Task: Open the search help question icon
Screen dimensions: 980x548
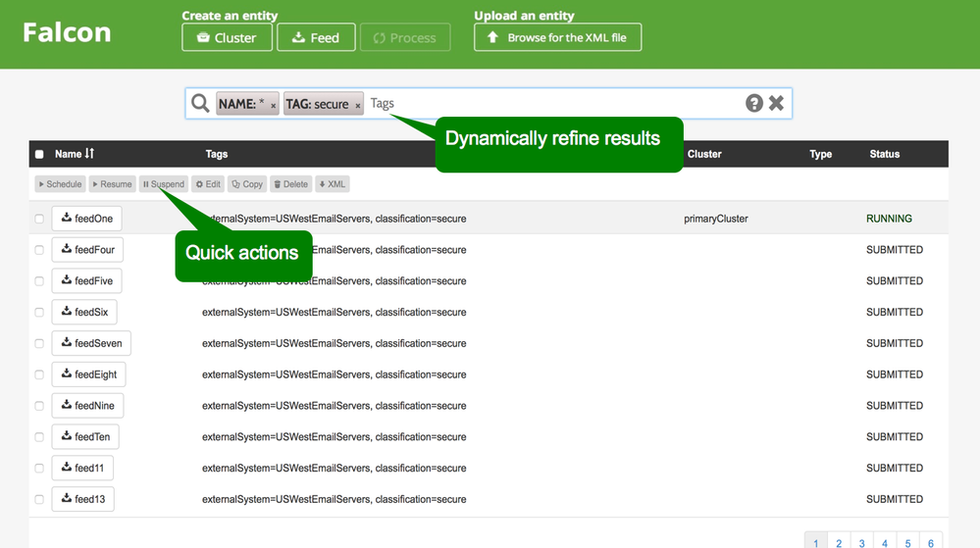Action: click(754, 103)
